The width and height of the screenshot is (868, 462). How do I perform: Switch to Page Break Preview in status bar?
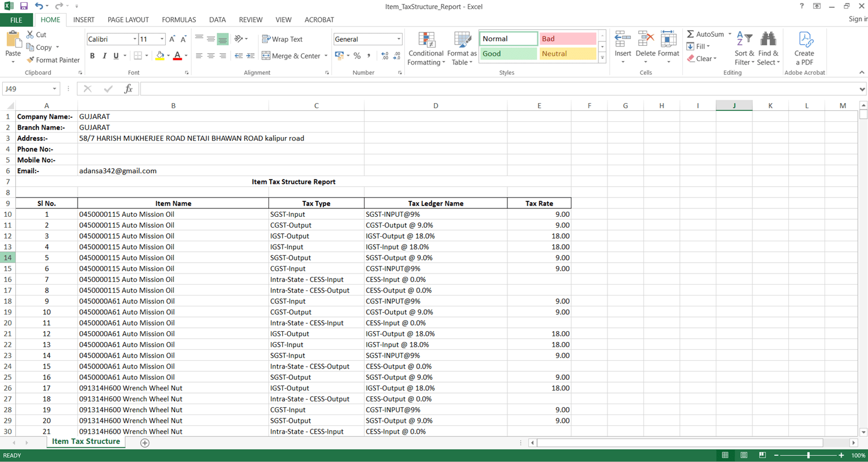(x=763, y=455)
